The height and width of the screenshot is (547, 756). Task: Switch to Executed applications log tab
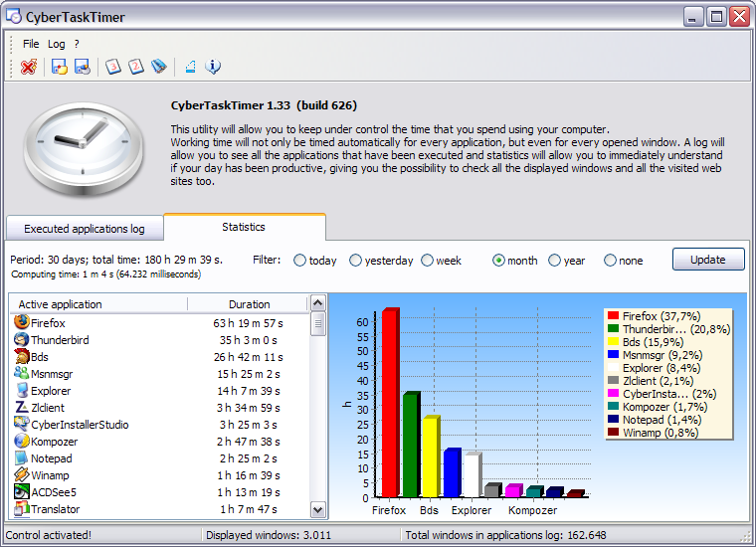click(x=85, y=229)
